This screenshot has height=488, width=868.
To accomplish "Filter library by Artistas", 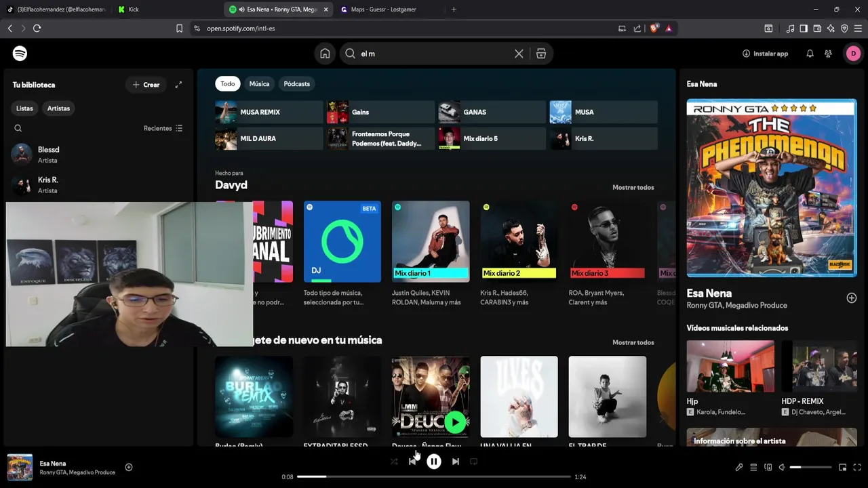I will pos(58,108).
